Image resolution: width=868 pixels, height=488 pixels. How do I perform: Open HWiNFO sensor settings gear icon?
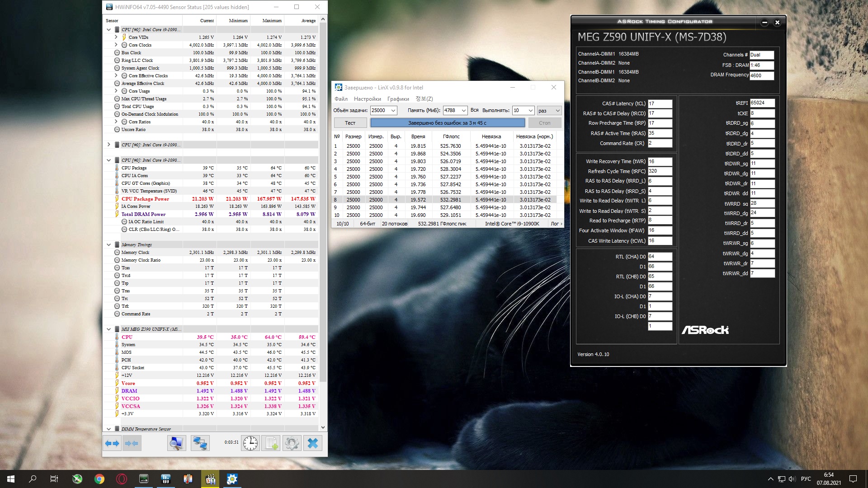(x=292, y=444)
